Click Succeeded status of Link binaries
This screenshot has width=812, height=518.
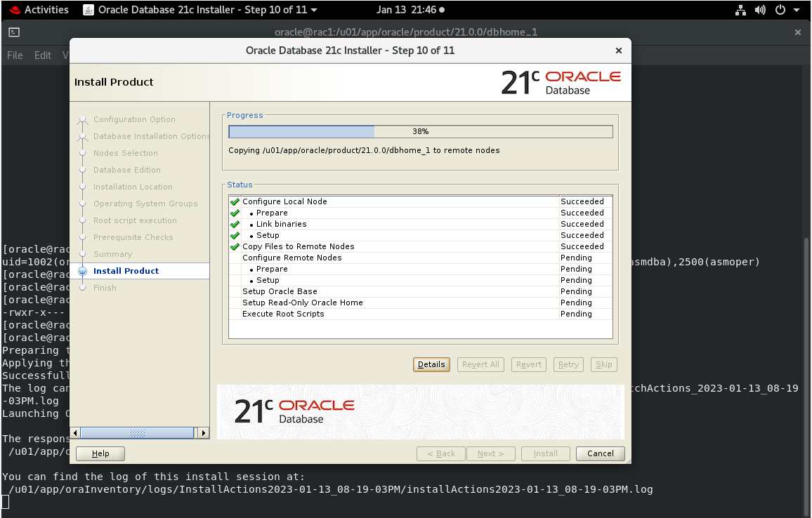(582, 224)
